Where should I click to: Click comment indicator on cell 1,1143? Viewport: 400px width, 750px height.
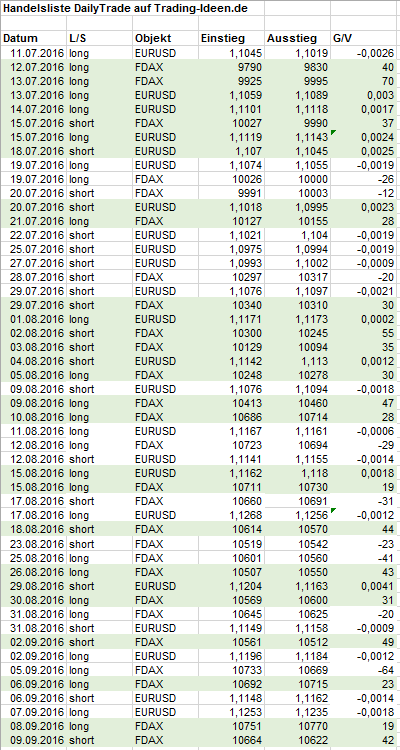(x=333, y=132)
